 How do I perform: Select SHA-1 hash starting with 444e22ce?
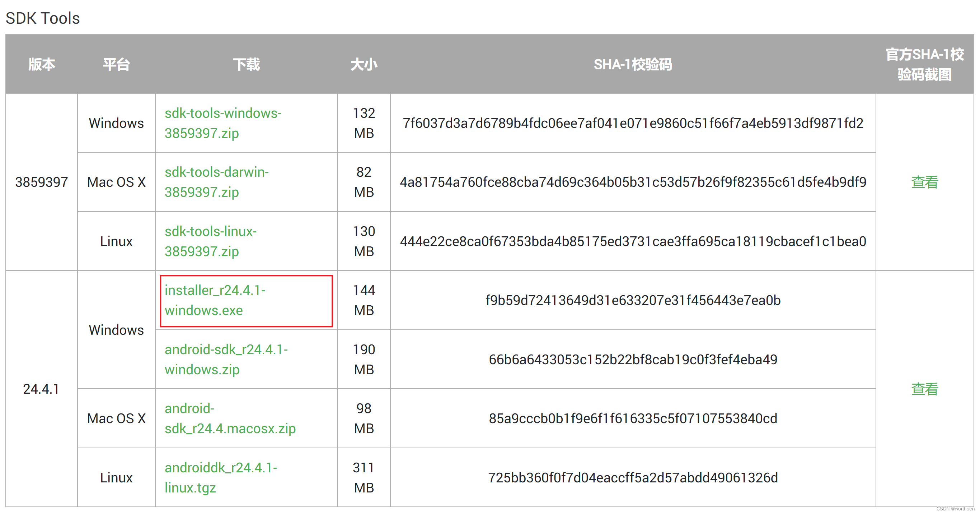(x=633, y=241)
